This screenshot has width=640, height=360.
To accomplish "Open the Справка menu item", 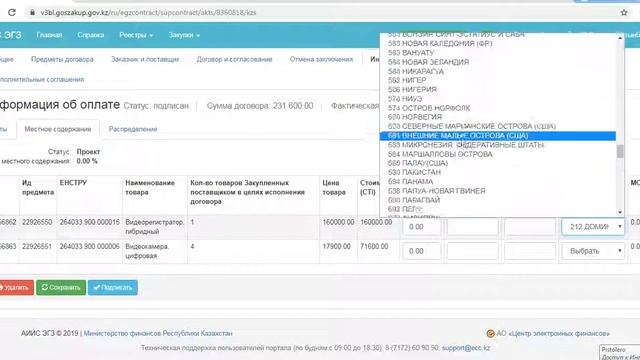I will 91,35.
